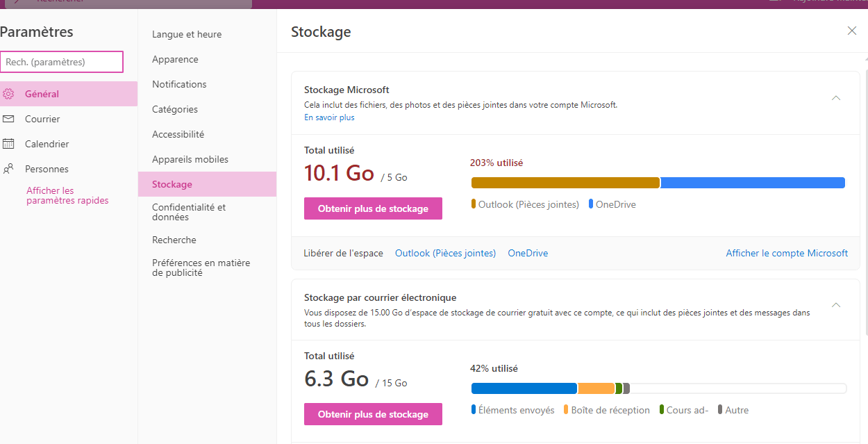Image resolution: width=868 pixels, height=444 pixels.
Task: Click the 42% utilisé text
Action: pyautogui.click(x=494, y=368)
